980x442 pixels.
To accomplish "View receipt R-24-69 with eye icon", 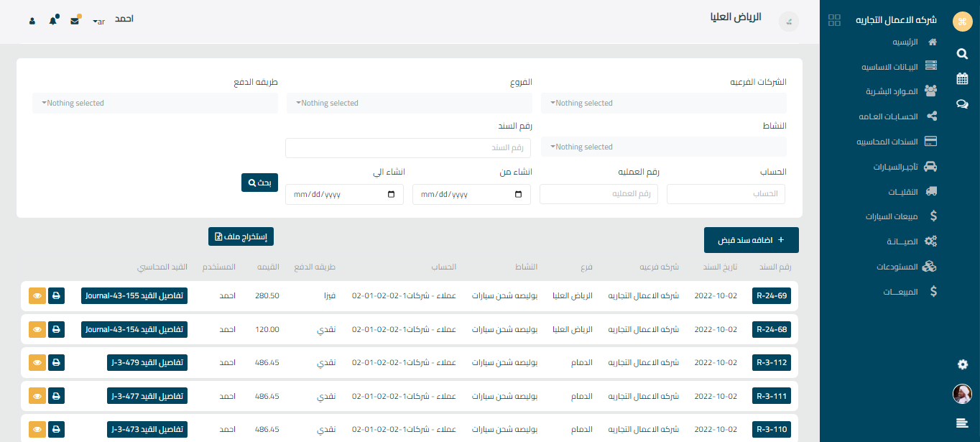I will point(37,295).
